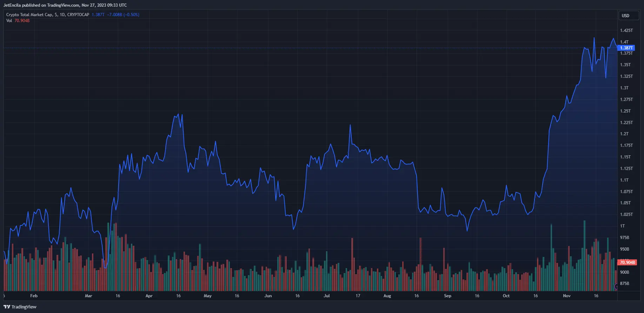
Task: Click the TradingView logo icon
Action: (x=7, y=307)
